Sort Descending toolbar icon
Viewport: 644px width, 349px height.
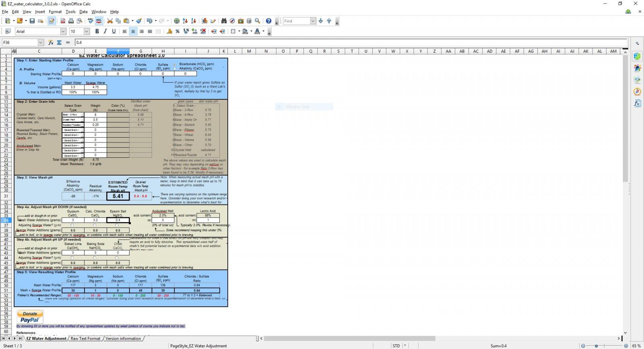pyautogui.click(x=194, y=21)
